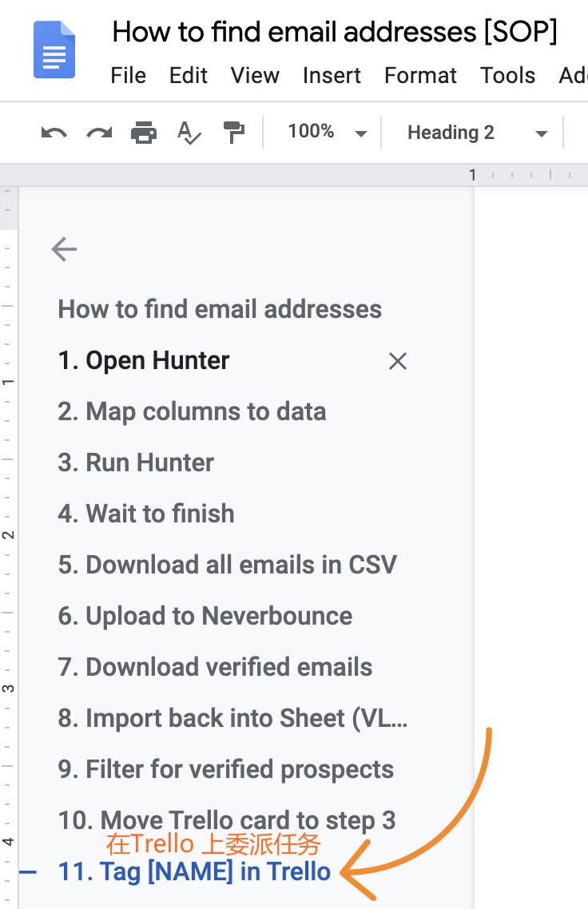
Task: Jump to How to find email addresses heading
Action: point(220,309)
